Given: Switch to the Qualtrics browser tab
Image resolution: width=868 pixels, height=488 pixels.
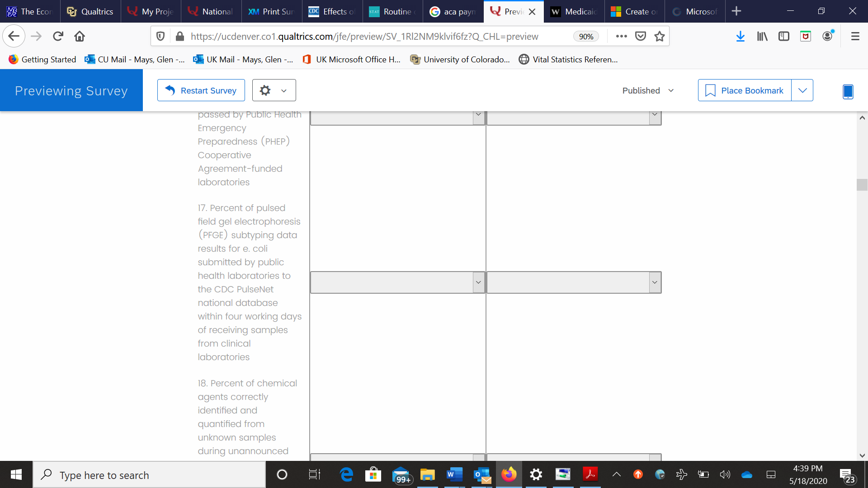Looking at the screenshot, I should tap(90, 11).
